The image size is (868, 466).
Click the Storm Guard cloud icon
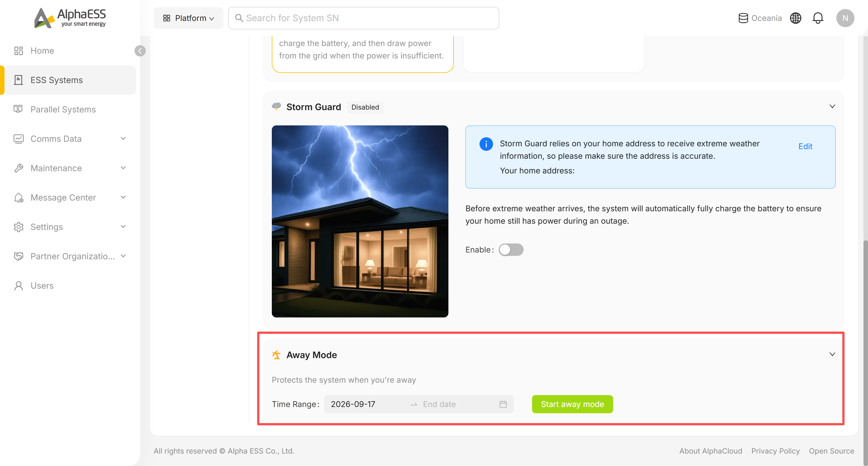tap(276, 107)
